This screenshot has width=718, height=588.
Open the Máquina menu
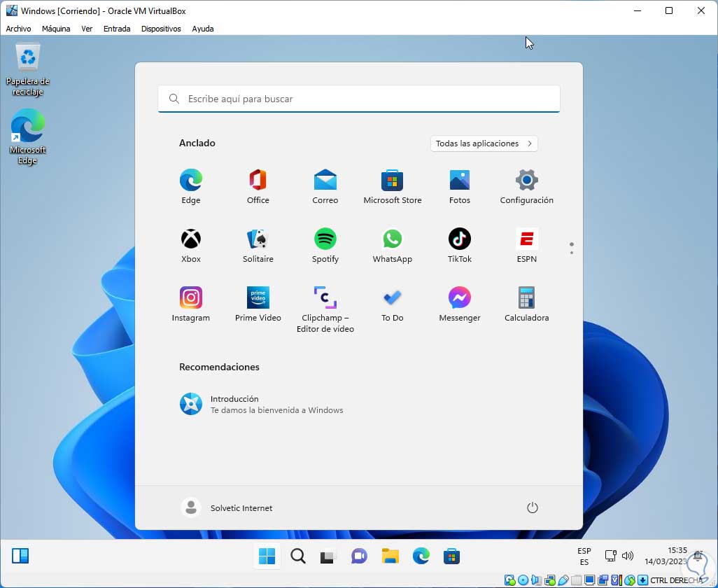pos(56,29)
